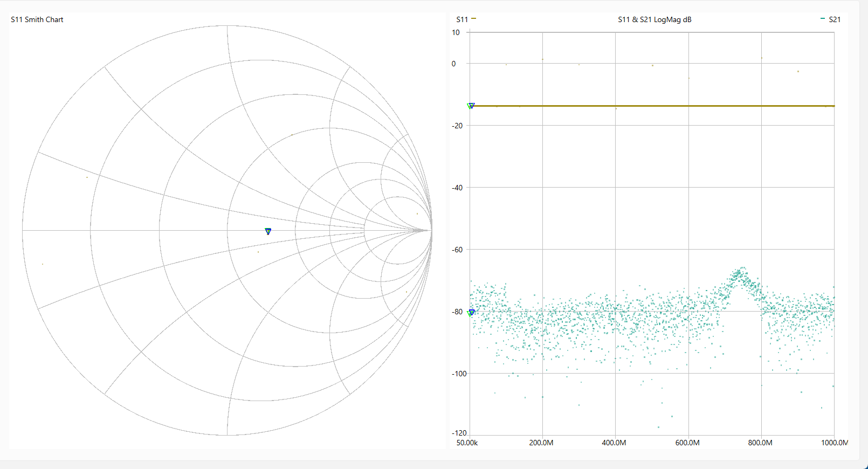
Task: Click the 10 dB top axis label
Action: coord(456,32)
